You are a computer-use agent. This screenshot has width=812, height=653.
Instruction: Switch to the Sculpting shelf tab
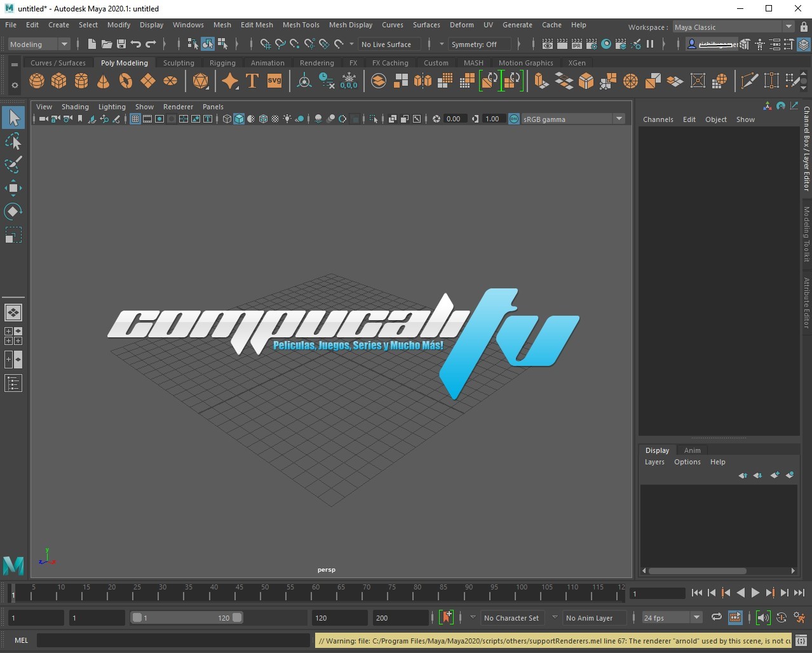(179, 63)
